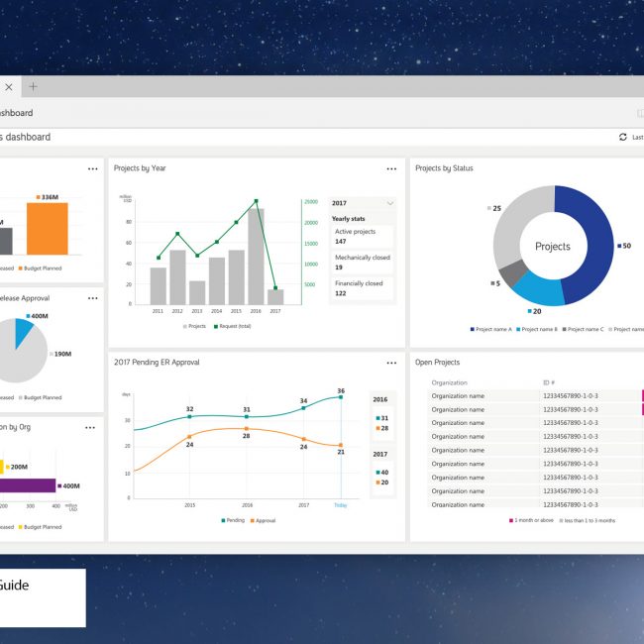
Task: Open ellipsis menu on the by Org card
Action: tap(90, 427)
